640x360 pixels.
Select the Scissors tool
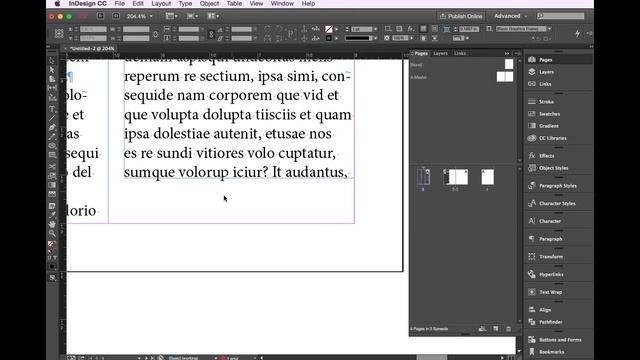[x=52, y=167]
